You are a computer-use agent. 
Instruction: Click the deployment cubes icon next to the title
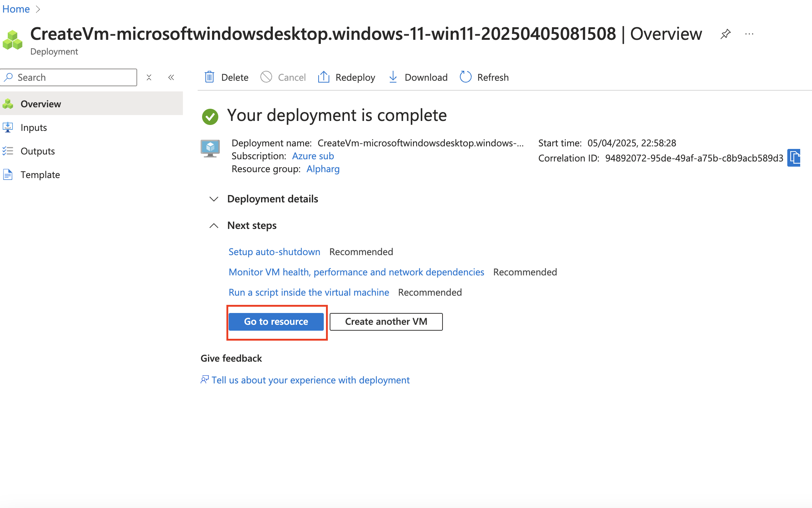pos(13,40)
